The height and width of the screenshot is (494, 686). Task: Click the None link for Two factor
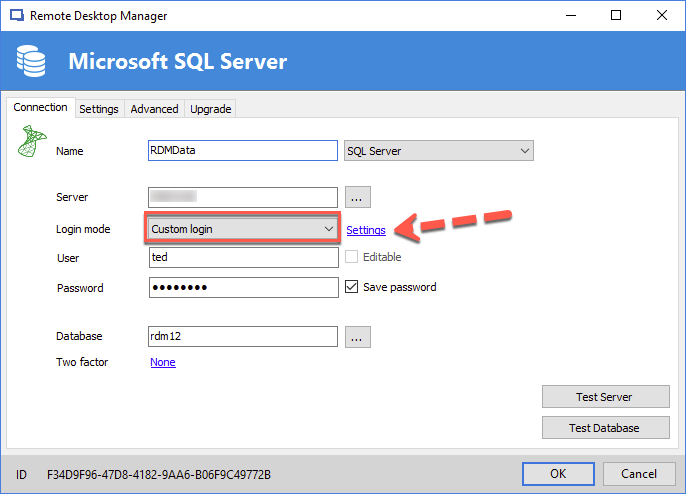(x=162, y=362)
